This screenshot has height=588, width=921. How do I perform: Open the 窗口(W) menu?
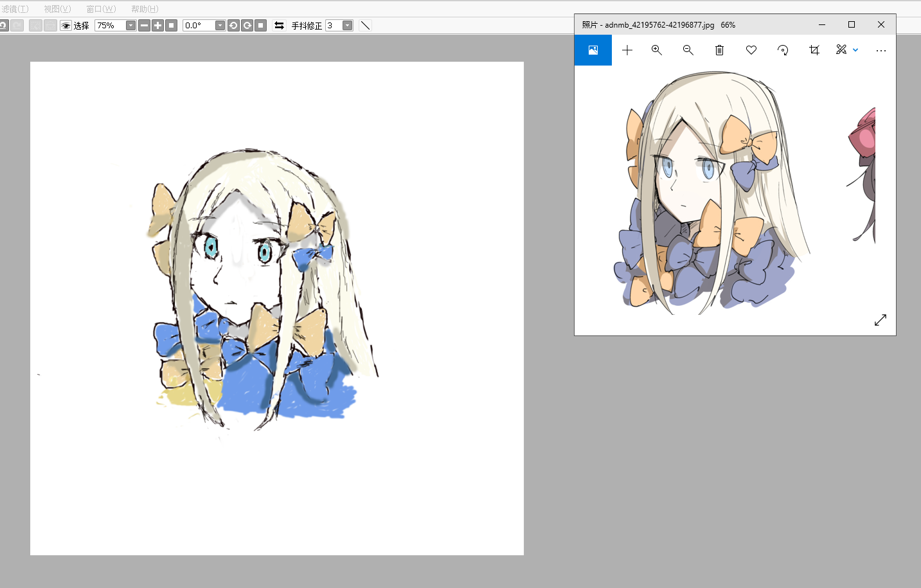[x=101, y=9]
